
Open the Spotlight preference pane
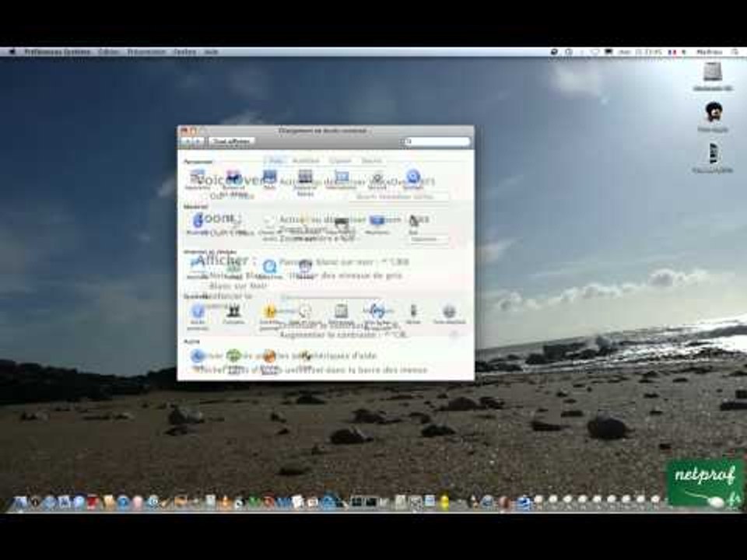(x=412, y=180)
